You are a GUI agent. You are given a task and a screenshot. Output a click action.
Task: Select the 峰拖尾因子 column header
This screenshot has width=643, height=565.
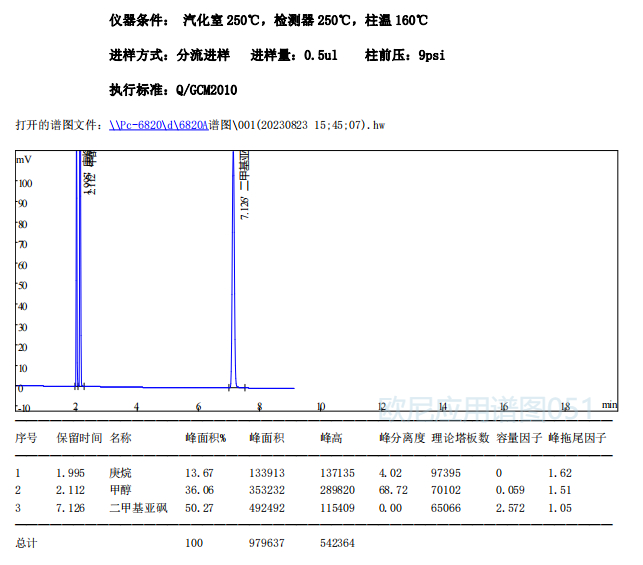pos(577,438)
